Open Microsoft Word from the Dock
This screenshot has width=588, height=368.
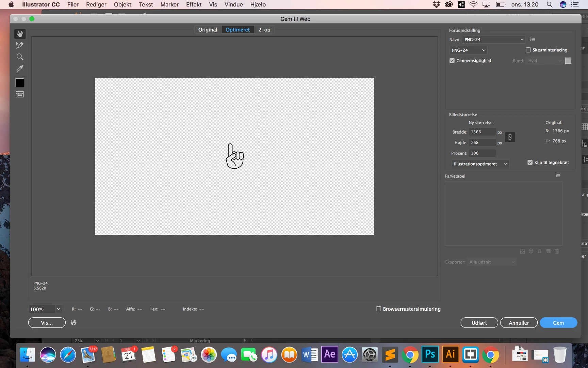pos(309,355)
